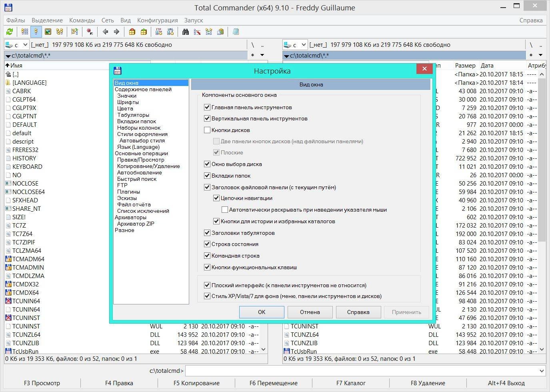Open the 'Файлы' menu

(16, 20)
